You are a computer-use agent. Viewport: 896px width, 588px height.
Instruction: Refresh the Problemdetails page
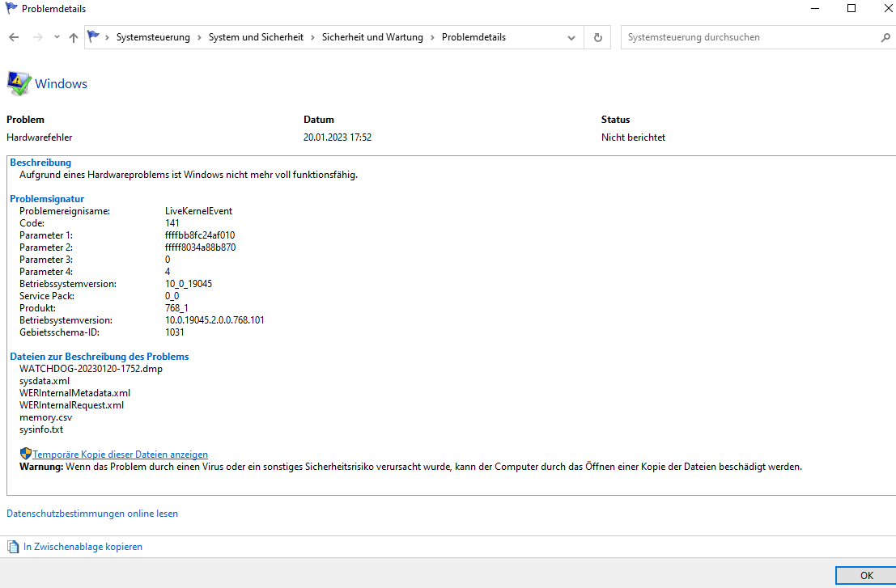(597, 38)
